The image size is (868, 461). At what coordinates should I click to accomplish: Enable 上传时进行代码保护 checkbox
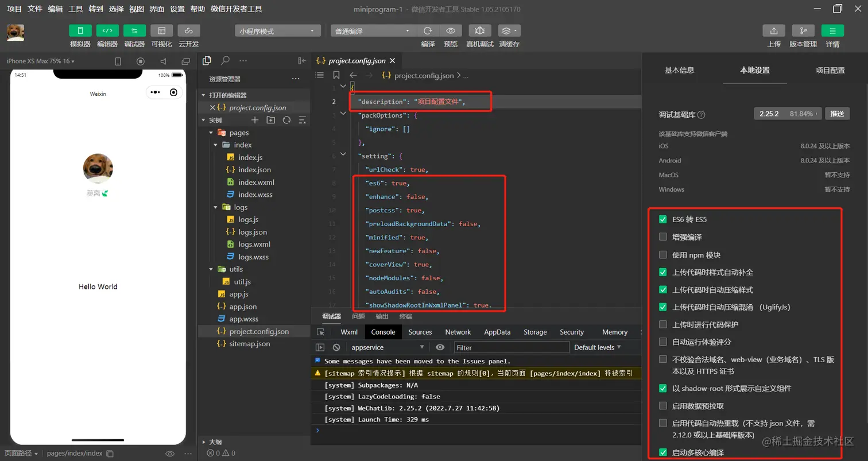[x=663, y=324]
